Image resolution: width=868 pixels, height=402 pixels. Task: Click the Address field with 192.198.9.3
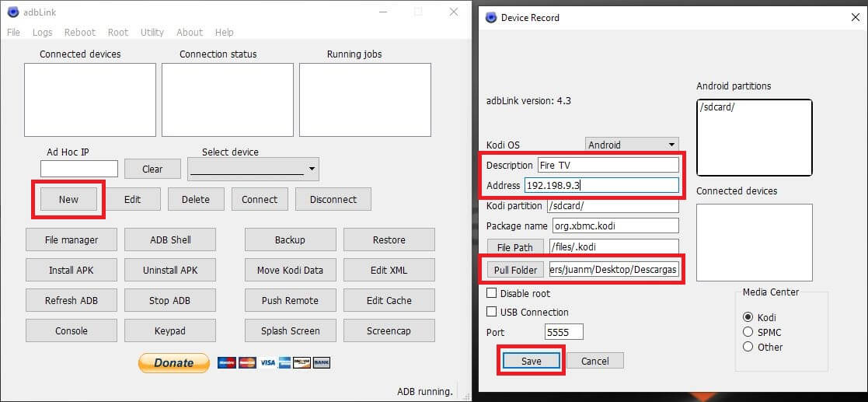point(601,186)
